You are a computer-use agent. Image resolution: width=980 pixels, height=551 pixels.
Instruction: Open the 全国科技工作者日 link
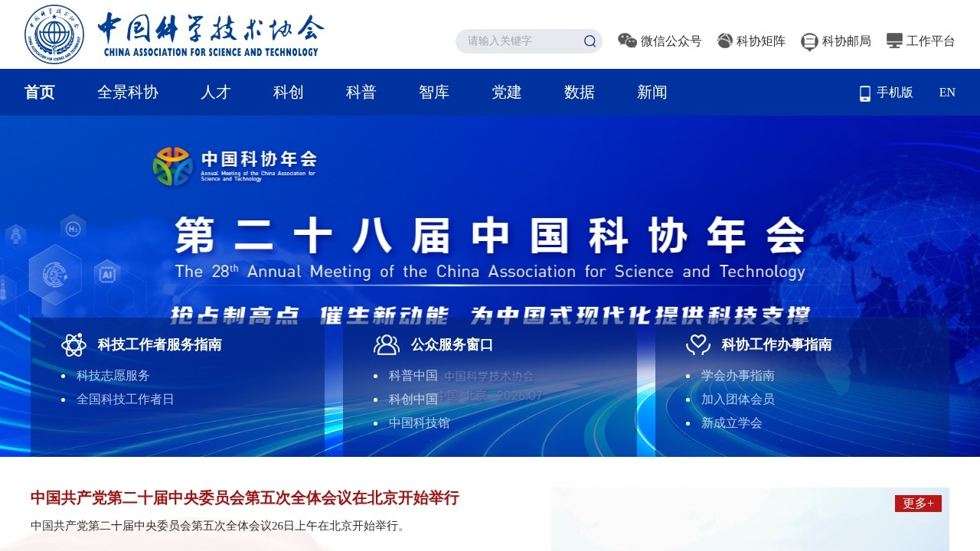coord(126,399)
